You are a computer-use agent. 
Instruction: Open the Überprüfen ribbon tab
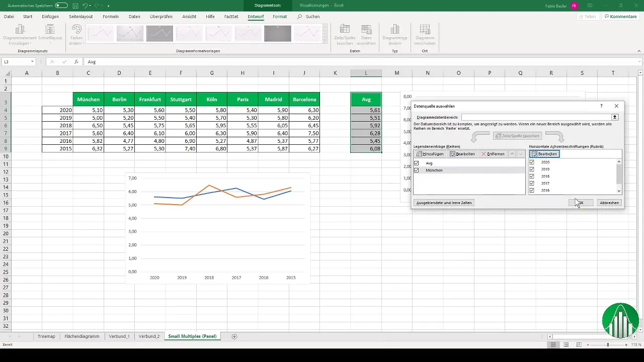click(161, 17)
